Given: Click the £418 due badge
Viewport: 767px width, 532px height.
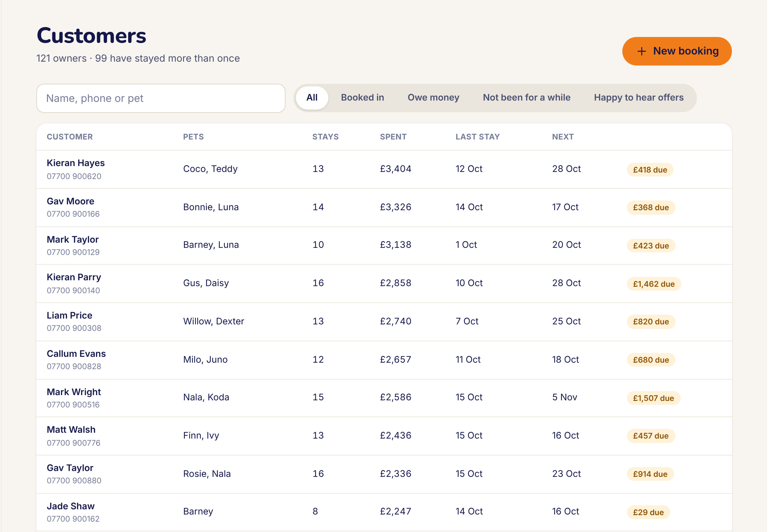Looking at the screenshot, I should pos(650,170).
